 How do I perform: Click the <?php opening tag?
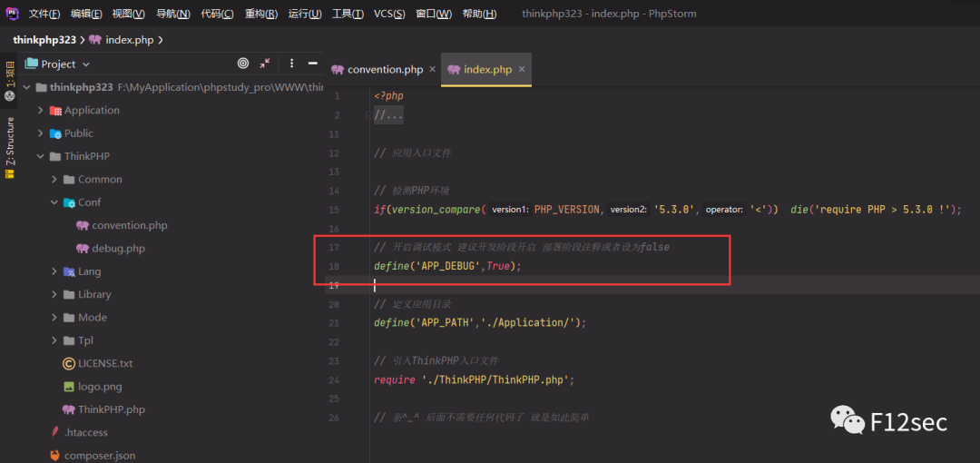point(388,96)
